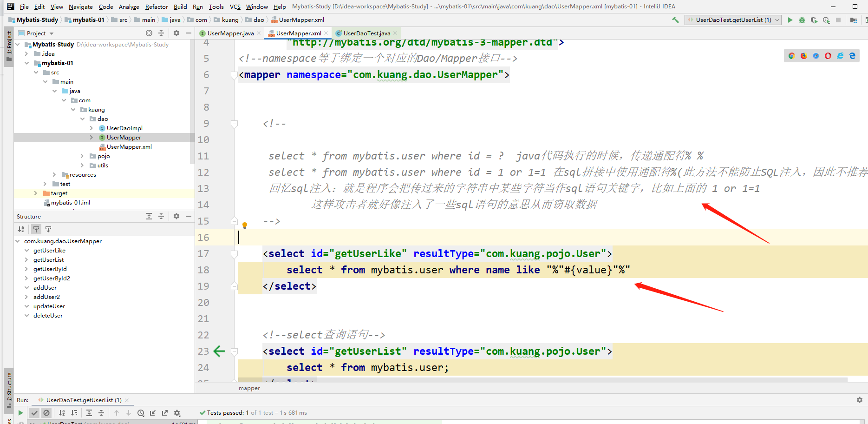Open the file in Edge browser icon

(x=852, y=56)
